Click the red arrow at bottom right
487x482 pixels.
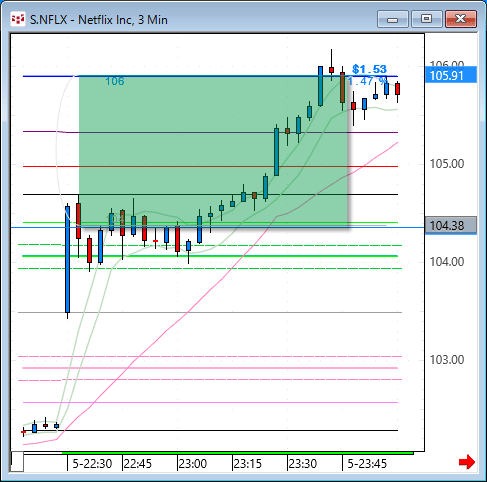(467, 462)
